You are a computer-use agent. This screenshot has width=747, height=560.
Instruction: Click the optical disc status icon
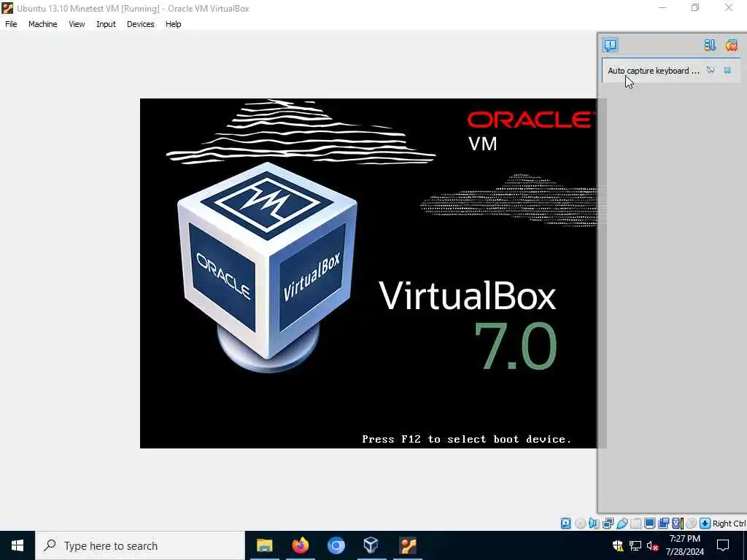tap(580, 524)
